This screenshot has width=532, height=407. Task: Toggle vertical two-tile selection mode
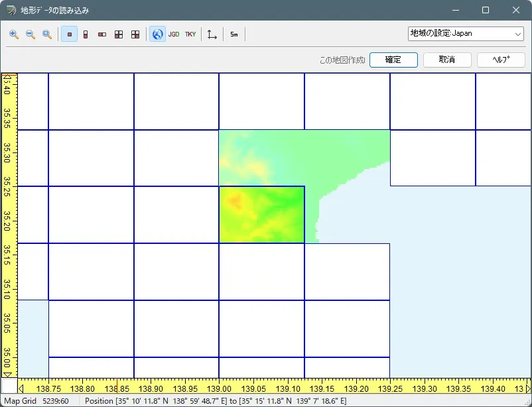pos(86,34)
